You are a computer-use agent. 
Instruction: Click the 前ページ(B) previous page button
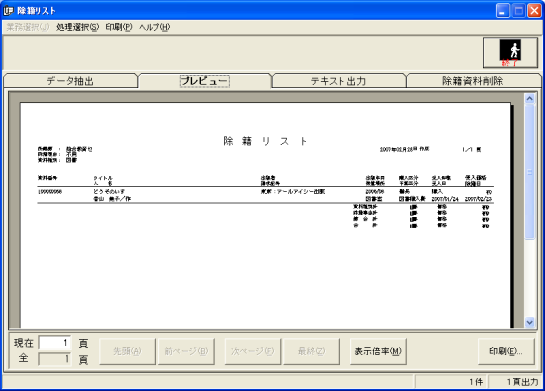(186, 351)
